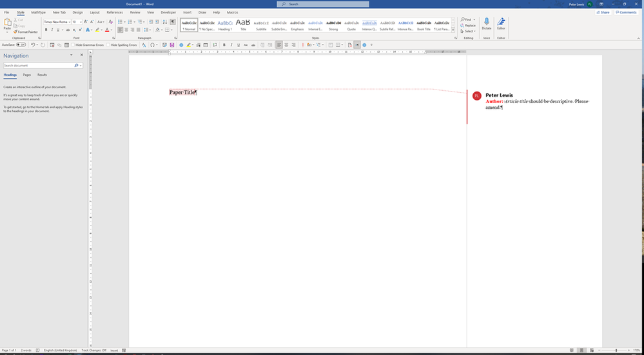Click the PL avatar on Peter Lewis comment
Image resolution: width=644 pixels, height=355 pixels.
pos(477,95)
